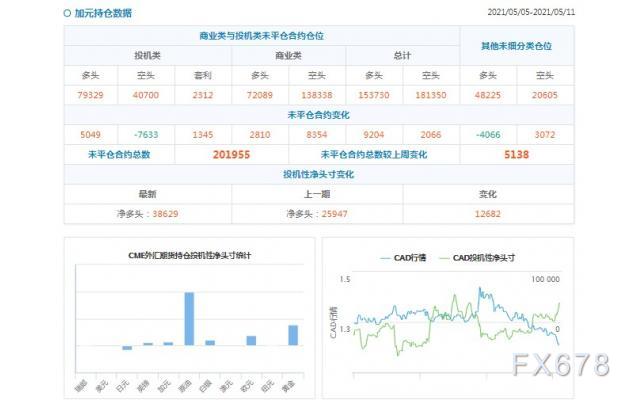Click the 其他未细分类仓位 header
This screenshot has height=400, width=640.
point(516,46)
